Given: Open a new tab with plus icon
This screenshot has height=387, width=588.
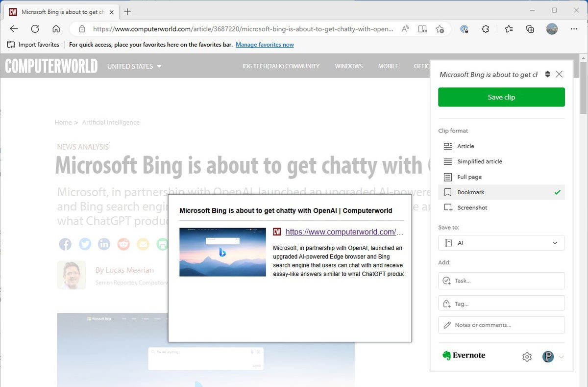Looking at the screenshot, I should [128, 12].
